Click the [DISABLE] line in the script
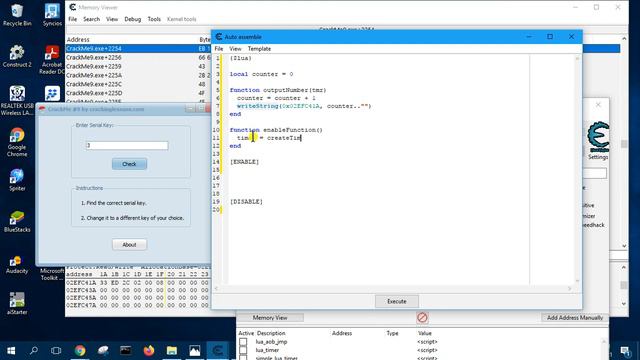Screen dimensions: 640x360 (246, 202)
